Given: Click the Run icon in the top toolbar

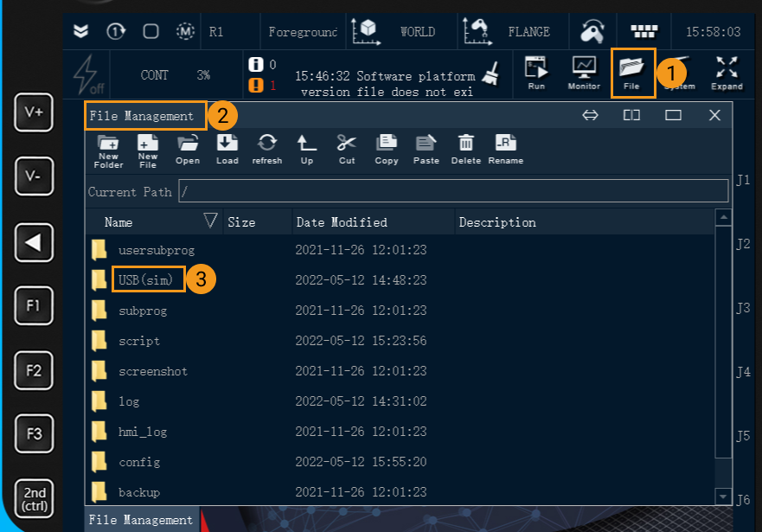Looking at the screenshot, I should (x=536, y=73).
